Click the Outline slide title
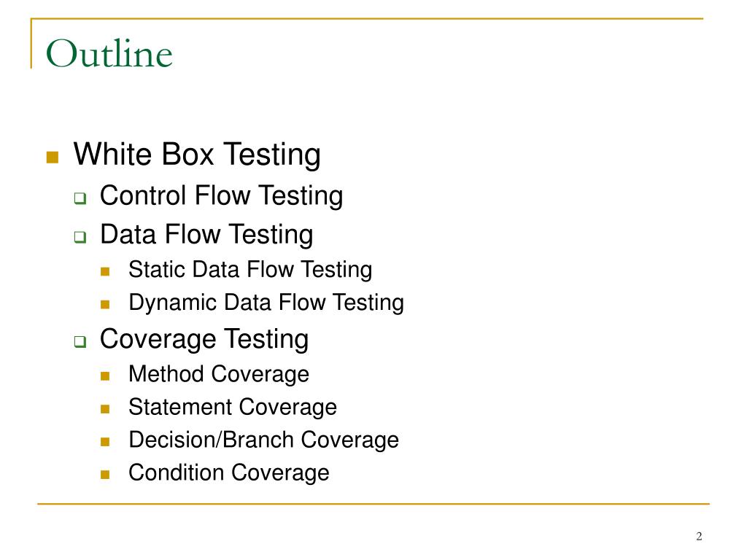 tap(109, 53)
